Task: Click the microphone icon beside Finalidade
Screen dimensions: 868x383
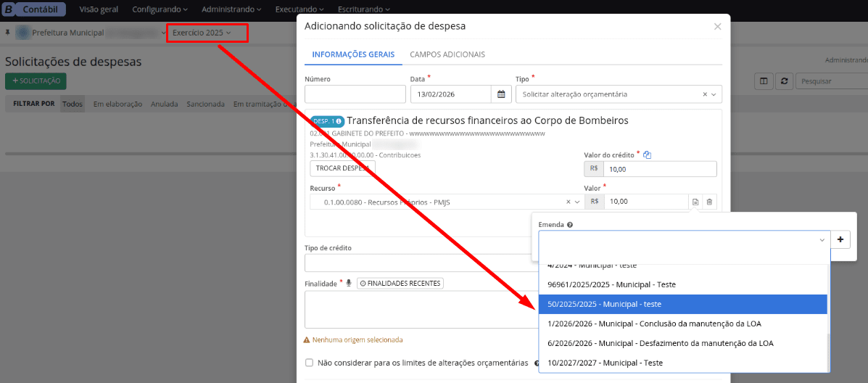Action: (349, 283)
